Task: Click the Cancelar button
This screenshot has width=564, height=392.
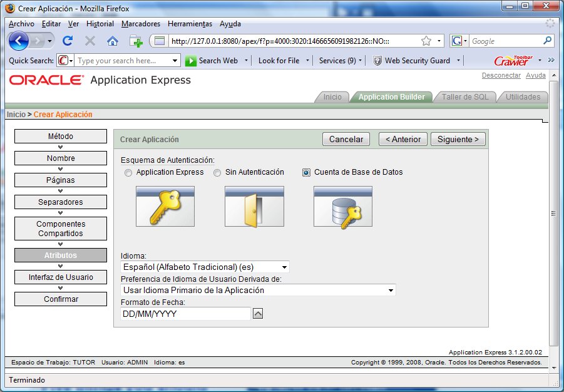Action: [346, 139]
